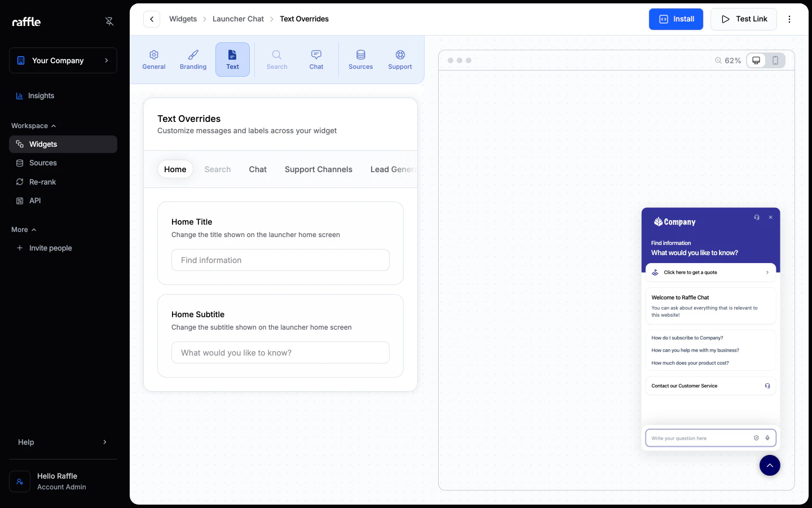
Task: Click the shield icon in question input
Action: [x=756, y=438]
